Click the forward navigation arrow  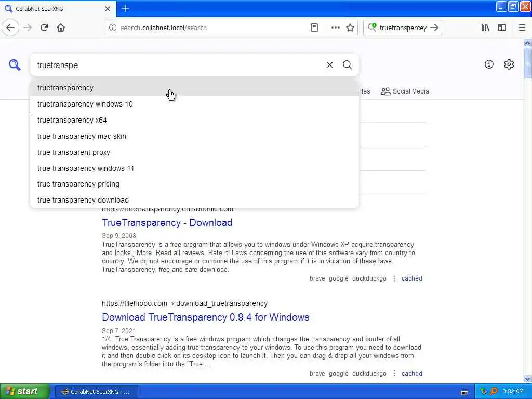click(28, 28)
